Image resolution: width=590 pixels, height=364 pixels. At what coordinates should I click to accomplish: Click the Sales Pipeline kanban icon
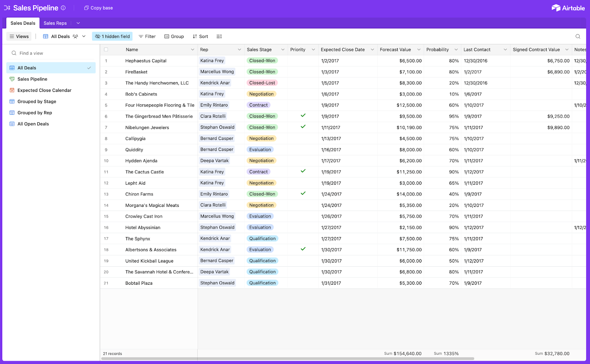[12, 79]
